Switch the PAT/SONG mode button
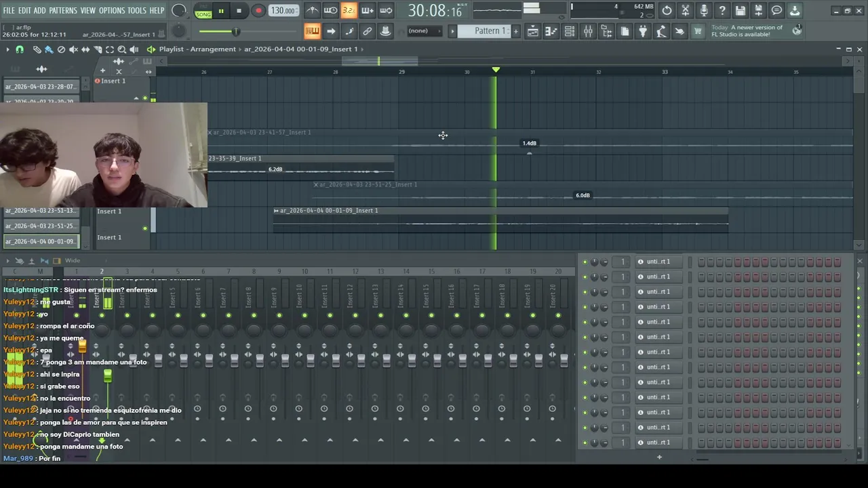This screenshot has height=488, width=868. pyautogui.click(x=203, y=11)
